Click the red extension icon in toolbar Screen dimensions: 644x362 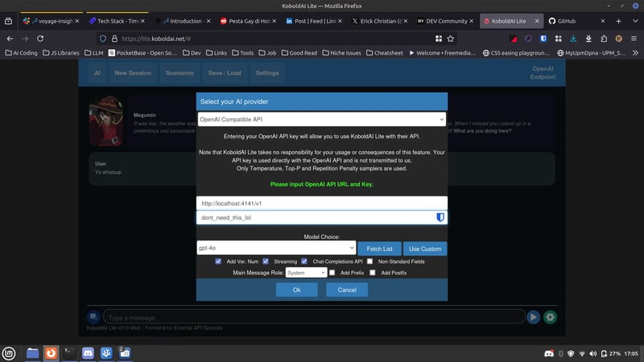tap(514, 39)
